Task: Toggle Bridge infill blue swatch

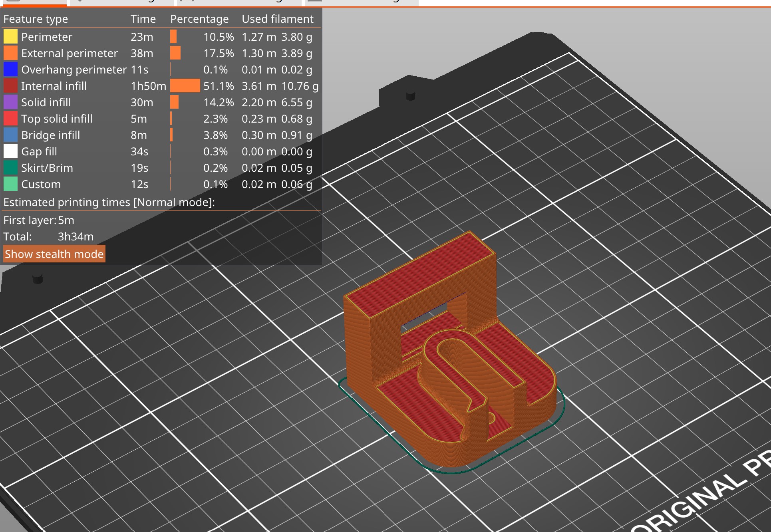Action: [x=10, y=135]
